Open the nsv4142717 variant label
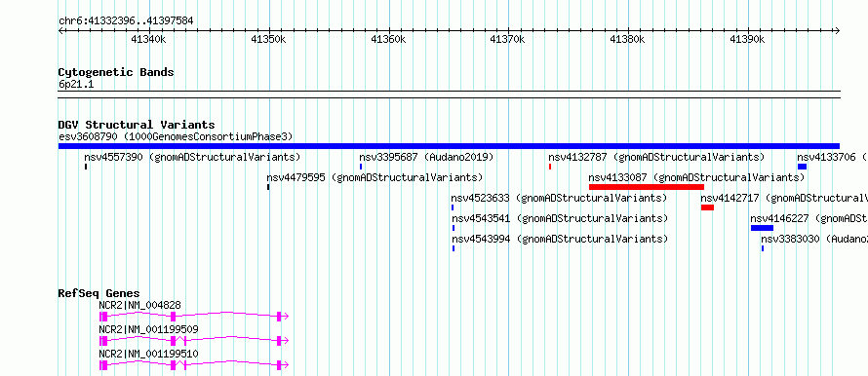 pyautogui.click(x=784, y=198)
